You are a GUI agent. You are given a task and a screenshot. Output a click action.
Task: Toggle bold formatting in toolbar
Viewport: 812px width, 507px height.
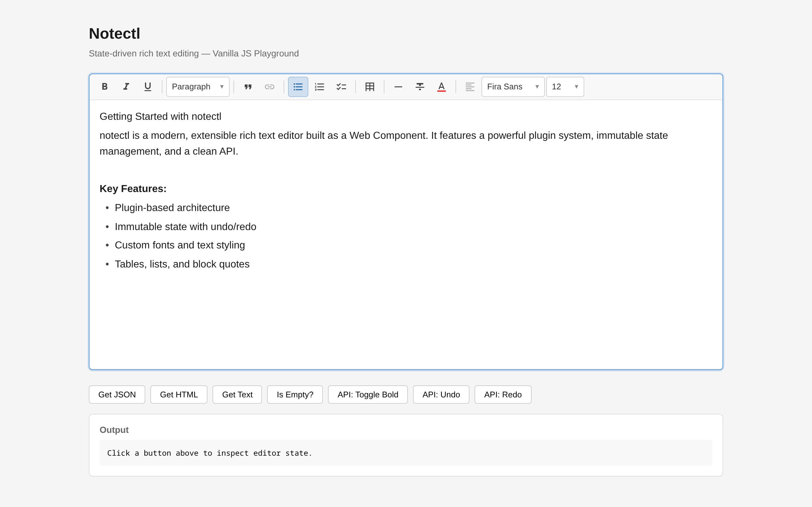[x=104, y=87]
